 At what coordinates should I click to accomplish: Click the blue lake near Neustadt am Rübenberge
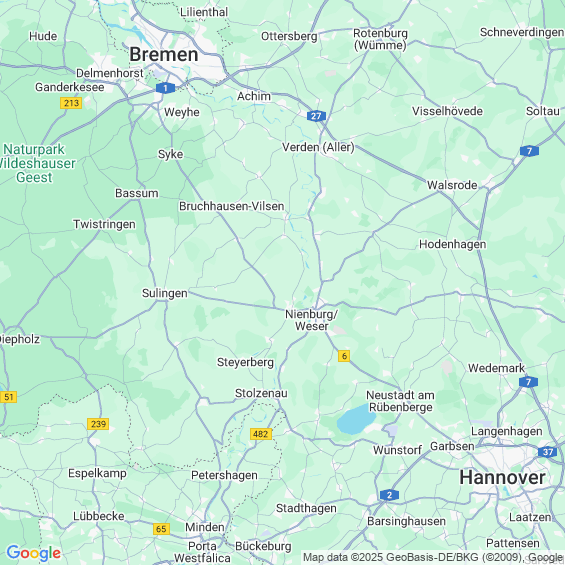pyautogui.click(x=356, y=419)
